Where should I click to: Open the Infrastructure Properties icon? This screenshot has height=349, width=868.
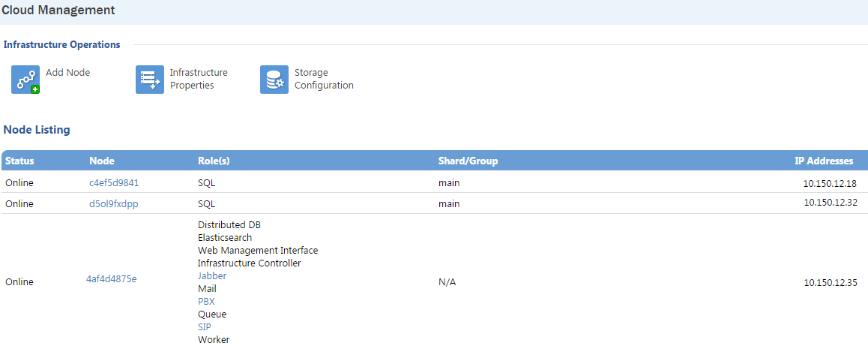coord(150,80)
